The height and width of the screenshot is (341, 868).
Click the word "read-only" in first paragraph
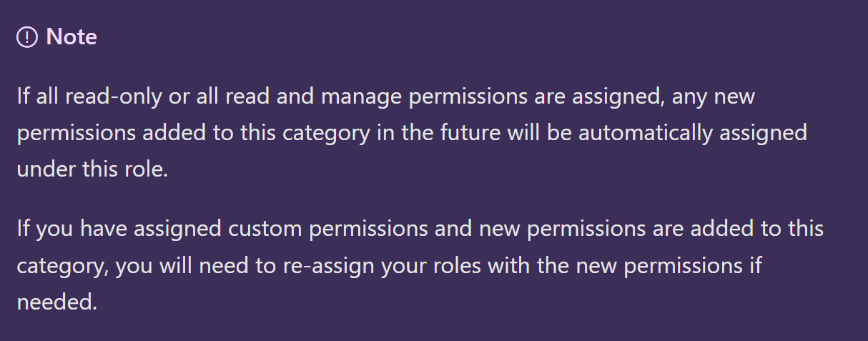[112, 97]
